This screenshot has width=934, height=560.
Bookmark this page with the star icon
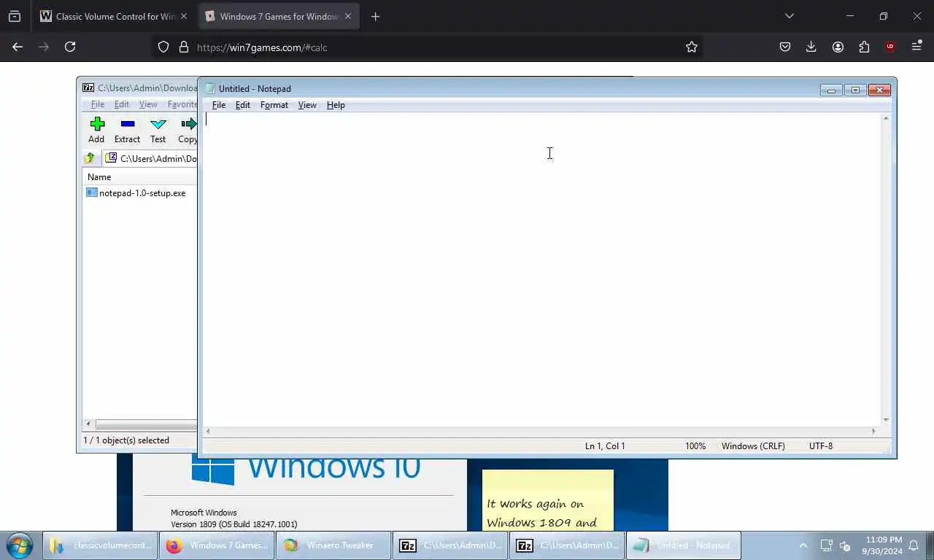point(692,47)
